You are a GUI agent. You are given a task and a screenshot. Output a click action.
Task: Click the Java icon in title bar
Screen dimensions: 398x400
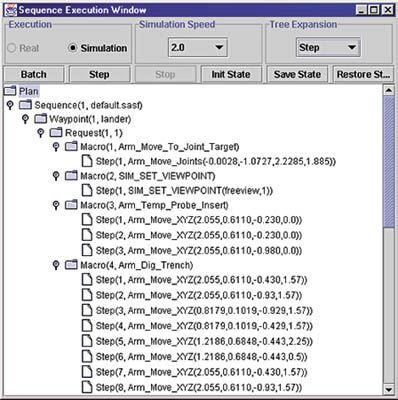point(10,10)
